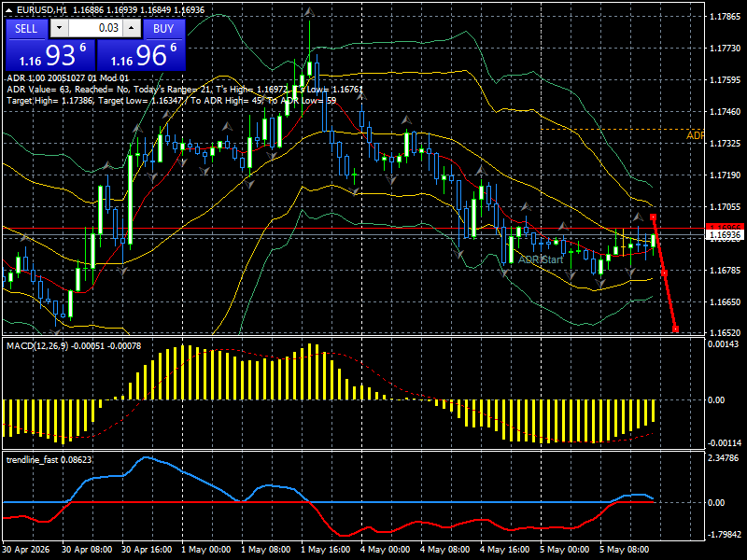Image resolution: width=747 pixels, height=560 pixels.
Task: Click the fractal arrow above the highest candle
Action: 309,10
